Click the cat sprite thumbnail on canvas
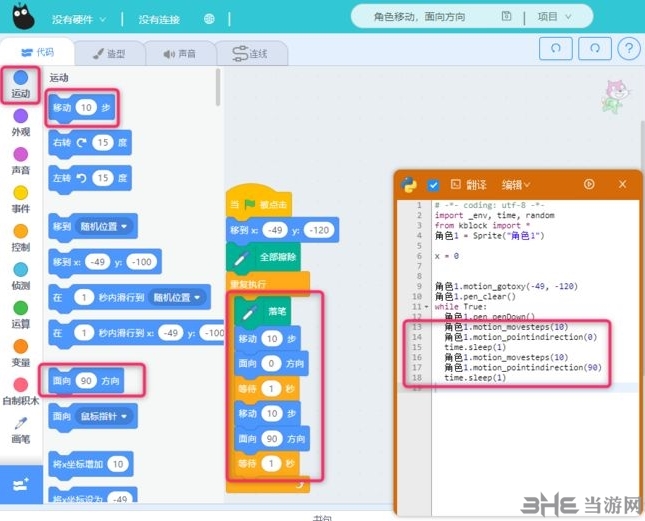Screen dimensions: 645x521 point(615,96)
